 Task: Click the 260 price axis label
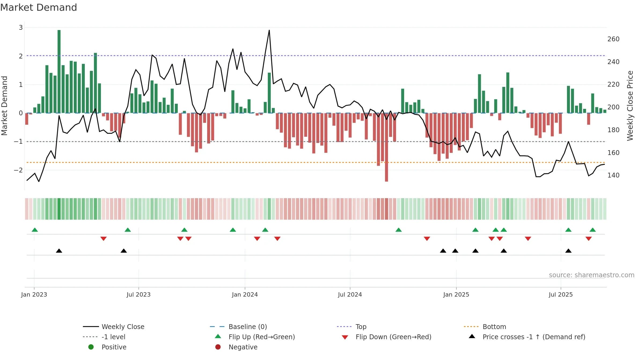click(613, 39)
